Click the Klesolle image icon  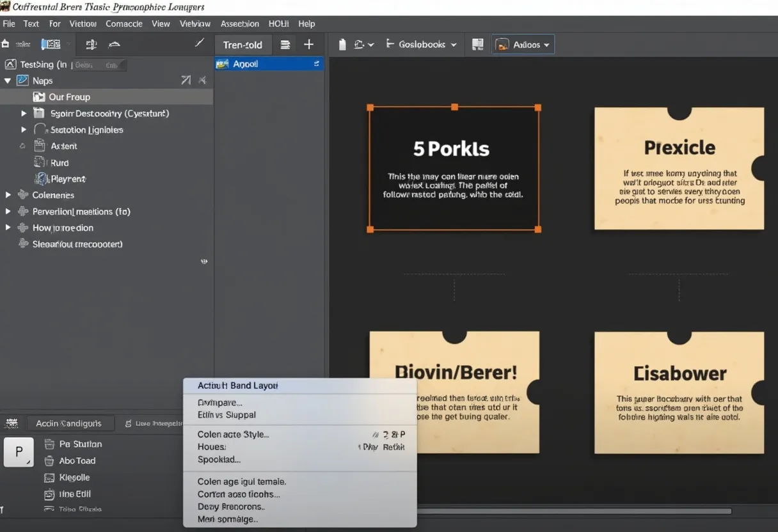(49, 477)
